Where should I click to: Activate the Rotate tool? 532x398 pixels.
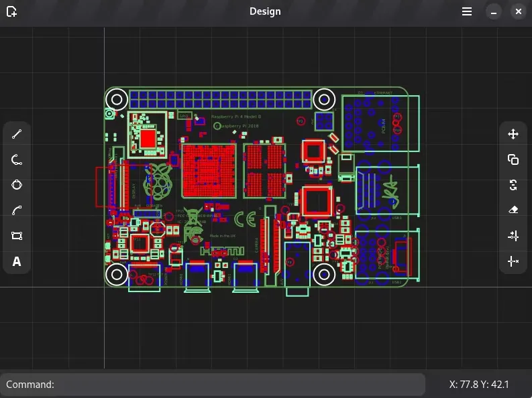513,185
